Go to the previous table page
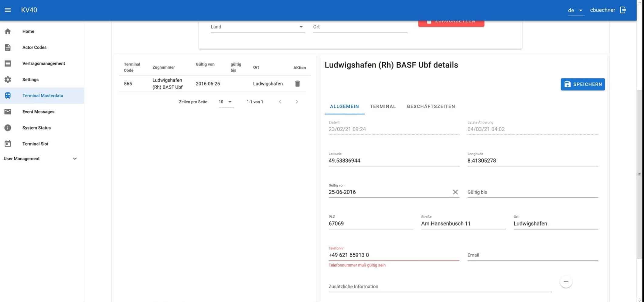 [280, 102]
